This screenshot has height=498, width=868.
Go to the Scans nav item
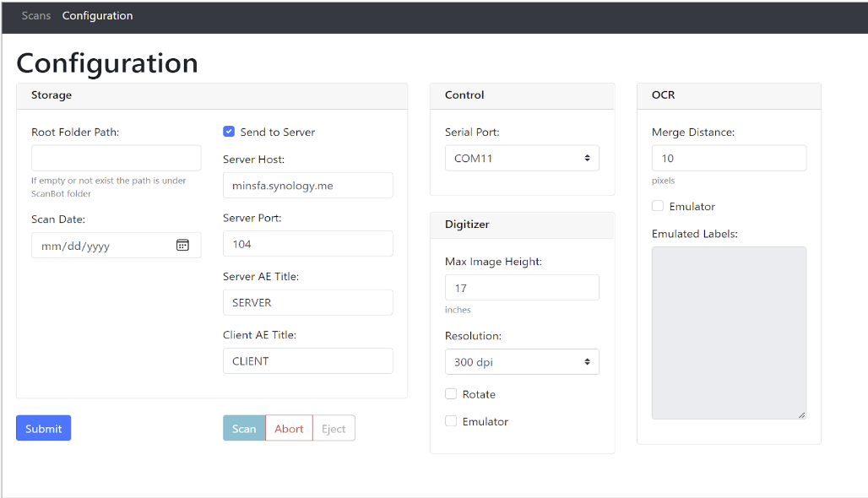tap(36, 15)
